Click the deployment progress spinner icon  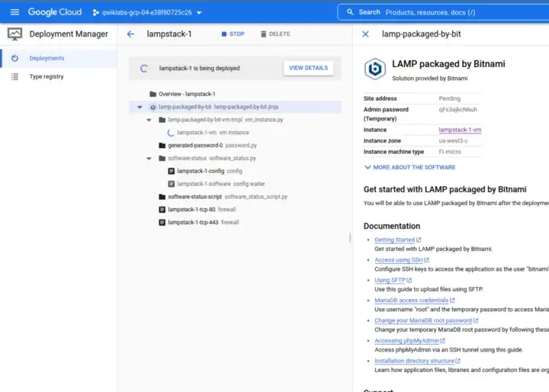pos(143,69)
